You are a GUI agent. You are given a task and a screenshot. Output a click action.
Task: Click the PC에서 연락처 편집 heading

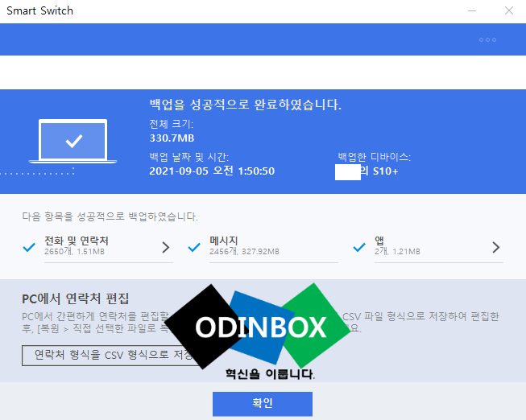pyautogui.click(x=76, y=299)
